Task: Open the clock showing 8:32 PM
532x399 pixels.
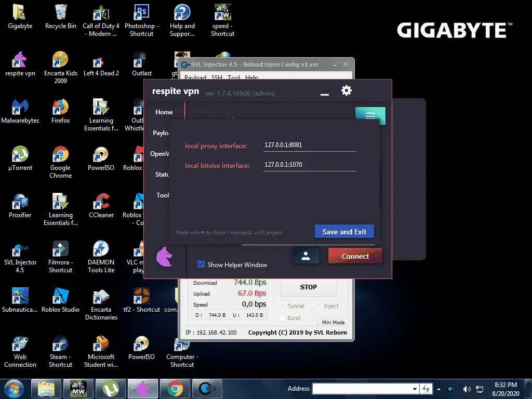Action: pos(506,389)
